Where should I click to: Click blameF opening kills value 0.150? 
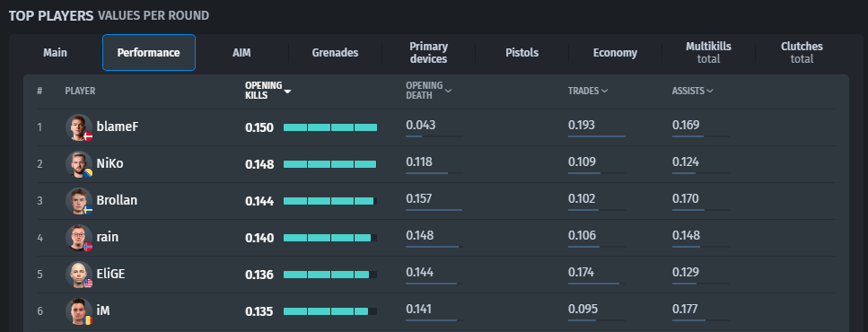tap(259, 127)
